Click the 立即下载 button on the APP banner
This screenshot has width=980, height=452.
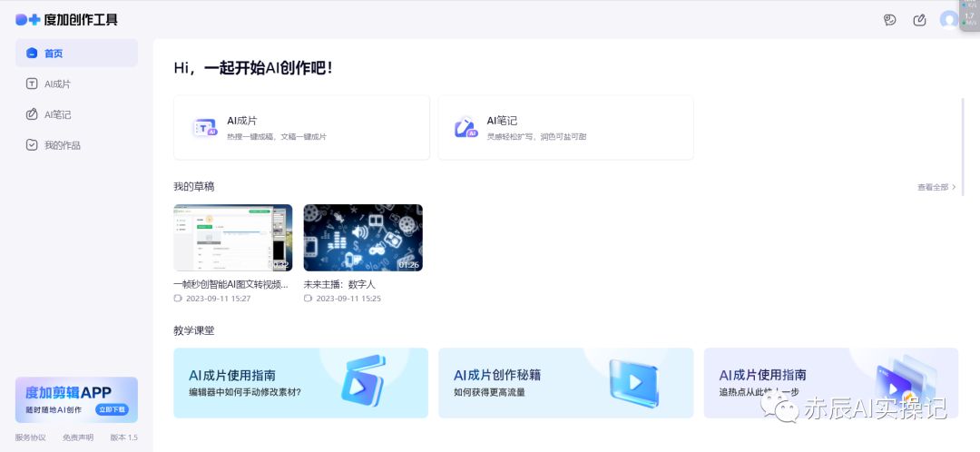pos(112,410)
